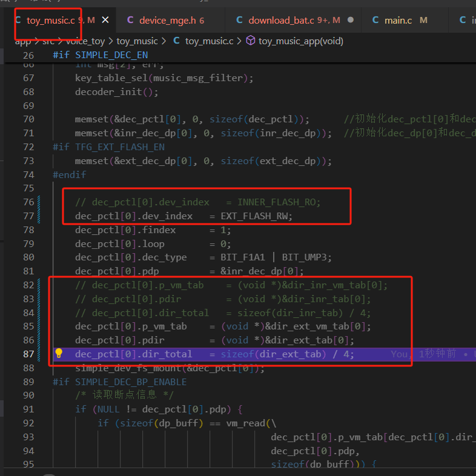Click C file icon on main.c tab
Viewport: 476px width, 476px height.
[375, 20]
